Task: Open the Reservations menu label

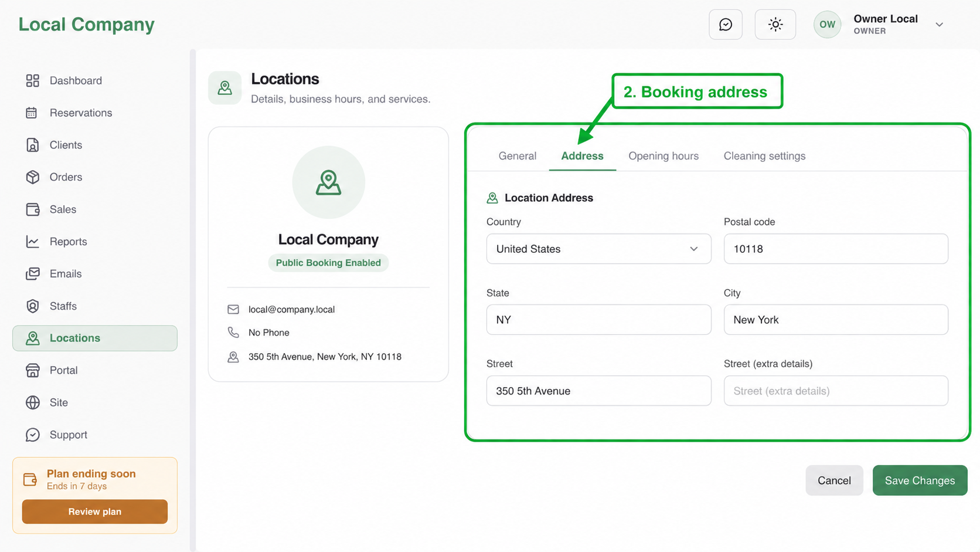Action: click(81, 113)
